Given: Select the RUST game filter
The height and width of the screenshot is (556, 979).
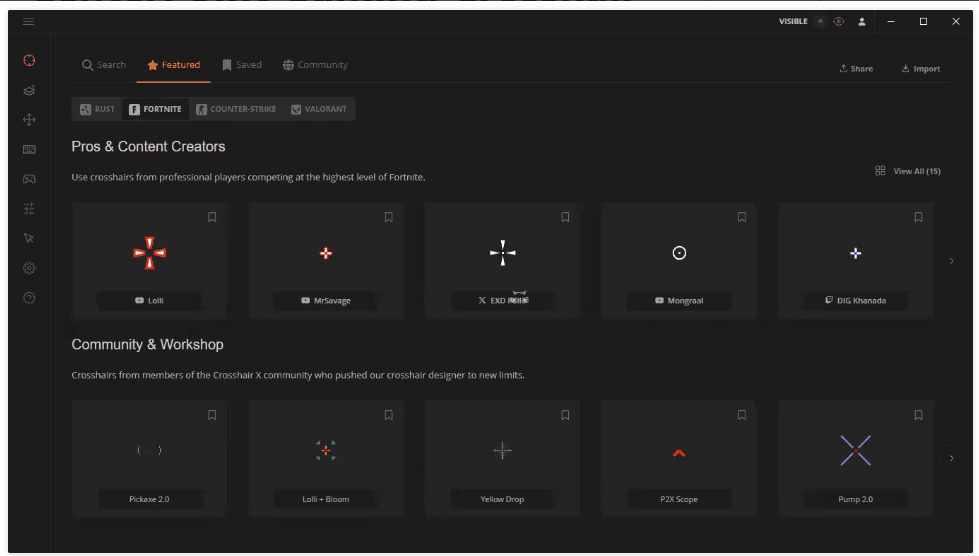Looking at the screenshot, I should coord(97,109).
